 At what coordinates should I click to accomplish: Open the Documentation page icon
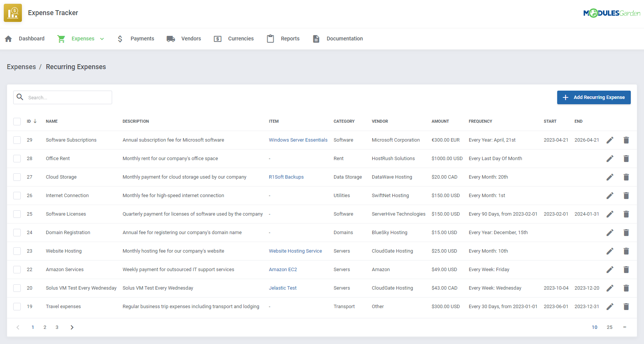click(316, 39)
